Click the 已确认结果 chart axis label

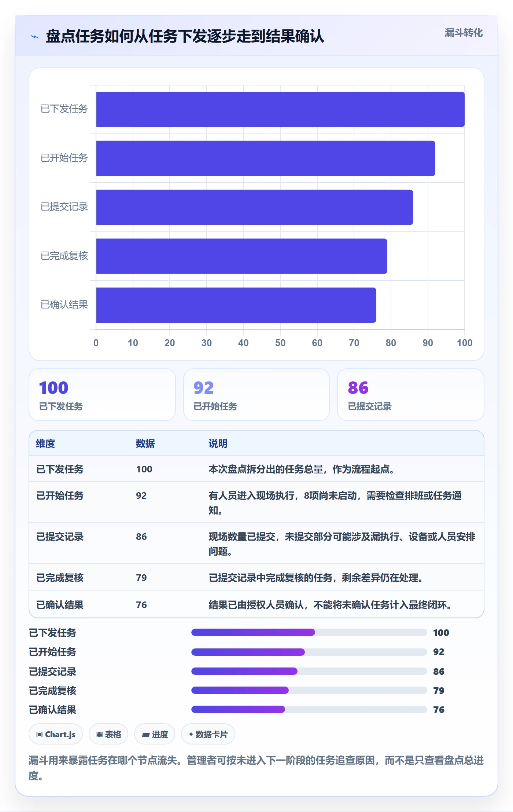(x=64, y=305)
